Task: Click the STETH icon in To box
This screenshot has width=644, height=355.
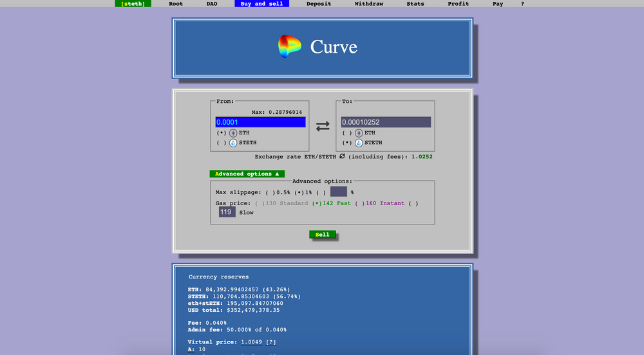Action: click(359, 143)
